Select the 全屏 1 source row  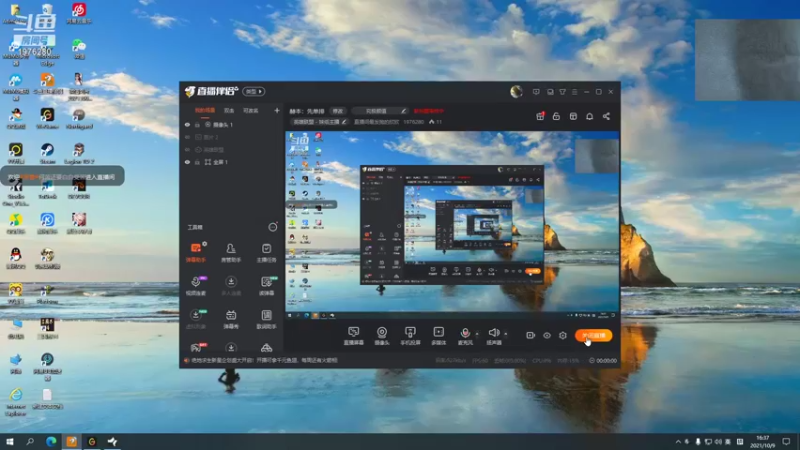[x=232, y=162]
